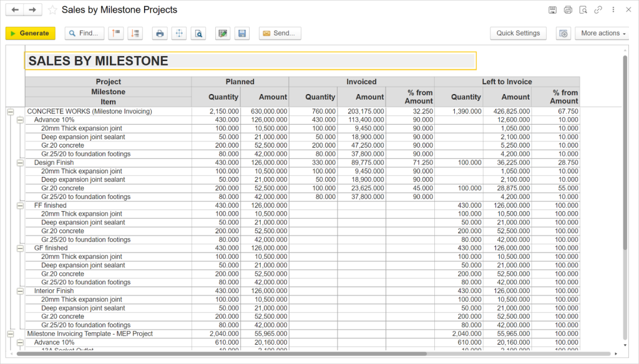Click the Print icon in the report toolbar
The height and width of the screenshot is (364, 639).
click(159, 33)
